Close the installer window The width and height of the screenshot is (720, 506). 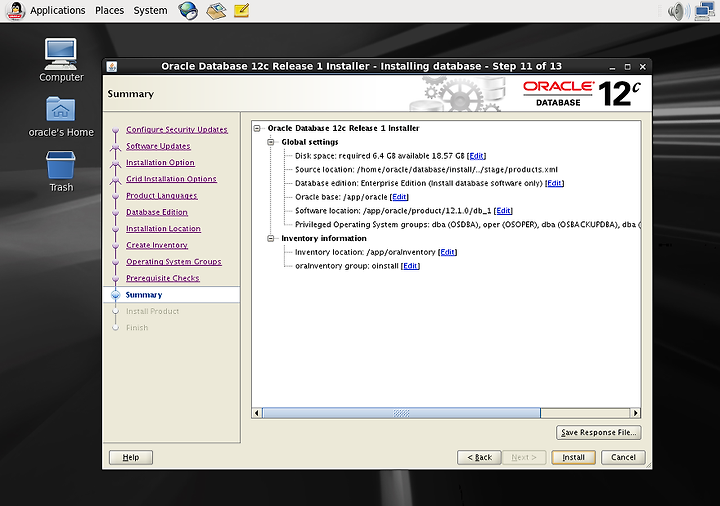pos(643,67)
